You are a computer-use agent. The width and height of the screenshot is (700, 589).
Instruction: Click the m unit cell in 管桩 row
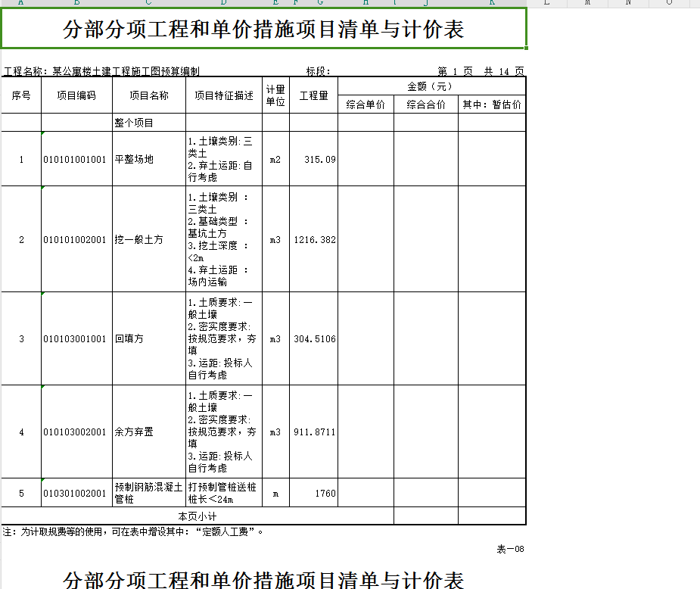click(275, 493)
